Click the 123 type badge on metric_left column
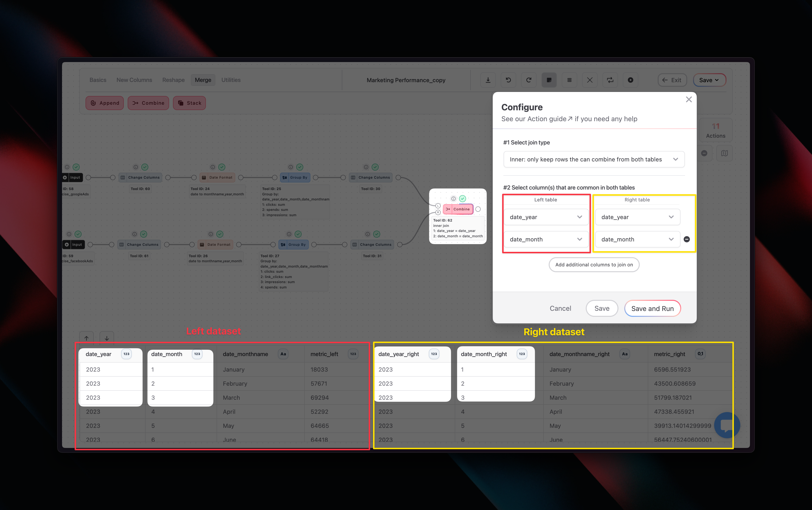Screen dimensions: 812x510 pos(353,354)
